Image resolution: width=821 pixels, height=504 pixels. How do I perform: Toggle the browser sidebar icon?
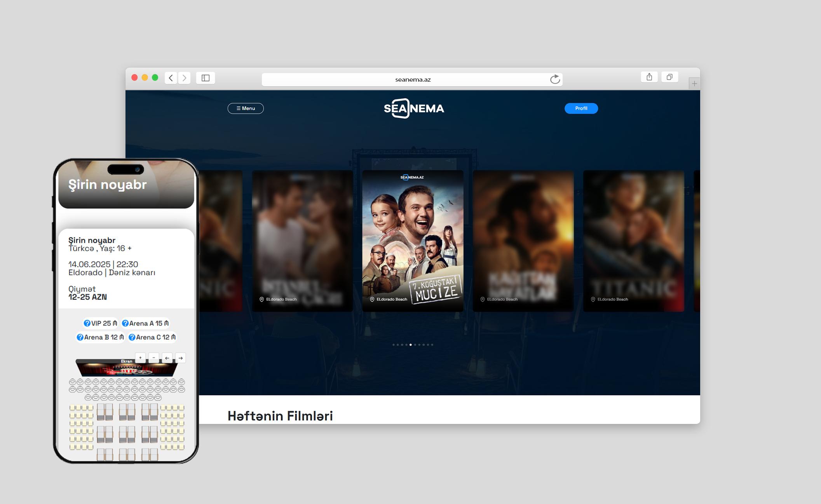tap(206, 78)
